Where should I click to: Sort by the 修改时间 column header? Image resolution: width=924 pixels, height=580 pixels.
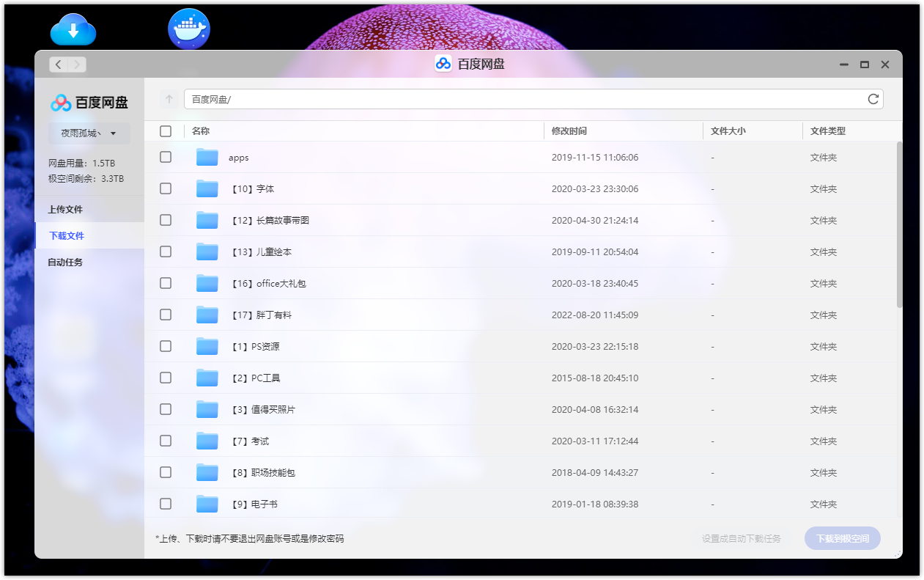pyautogui.click(x=569, y=131)
